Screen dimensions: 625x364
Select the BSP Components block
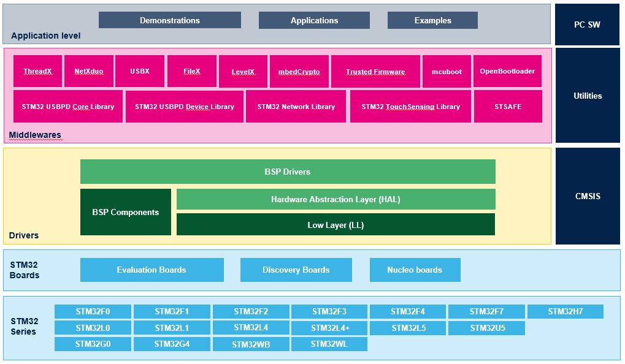125,212
